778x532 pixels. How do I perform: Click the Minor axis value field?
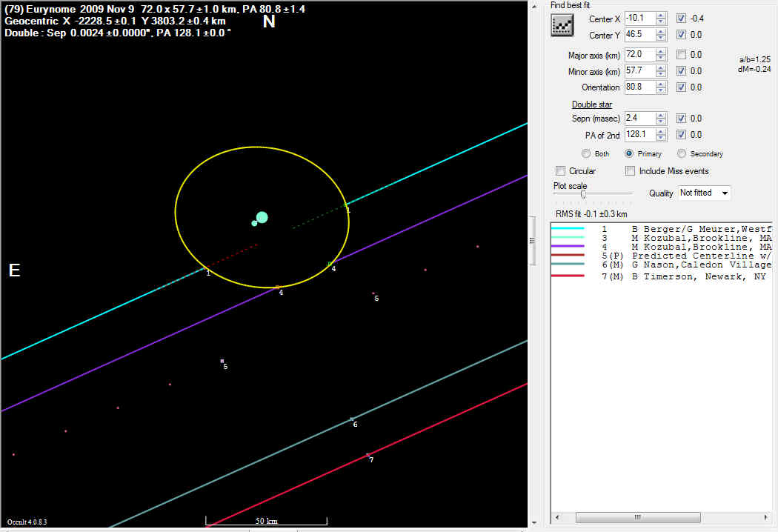coord(640,71)
